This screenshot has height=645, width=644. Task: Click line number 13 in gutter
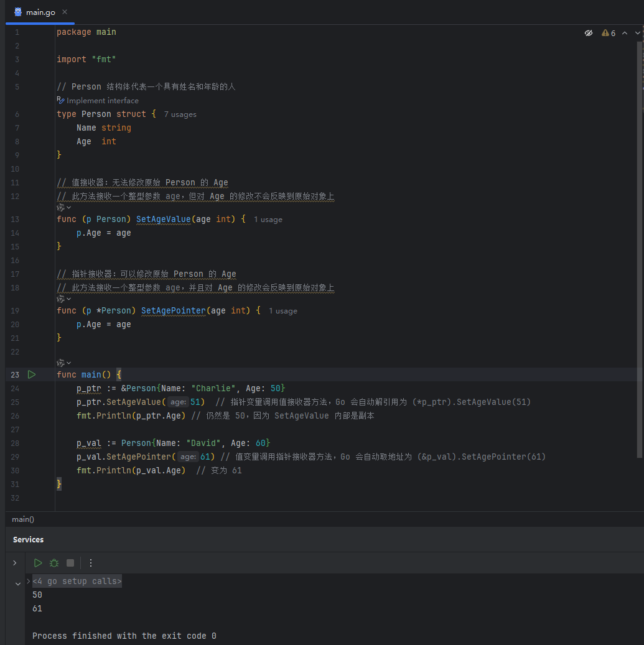(15, 220)
